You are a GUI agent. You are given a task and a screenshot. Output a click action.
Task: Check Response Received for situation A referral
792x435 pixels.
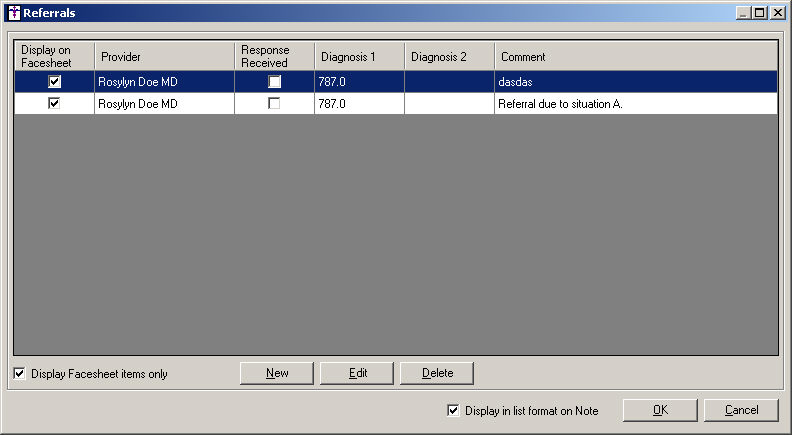[x=274, y=103]
